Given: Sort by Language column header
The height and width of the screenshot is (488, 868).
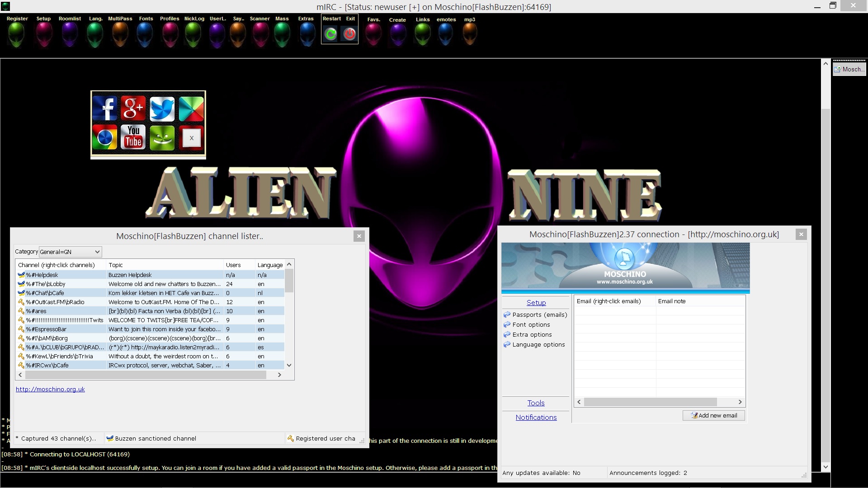Looking at the screenshot, I should (270, 265).
